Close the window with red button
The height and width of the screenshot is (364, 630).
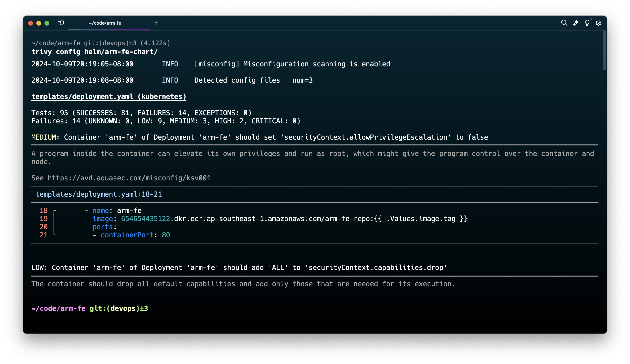click(x=31, y=23)
